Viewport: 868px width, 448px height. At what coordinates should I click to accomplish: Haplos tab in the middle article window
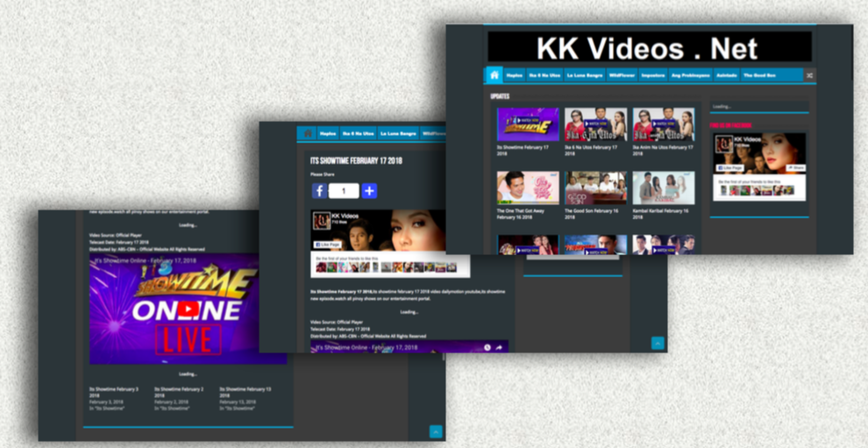coord(328,133)
